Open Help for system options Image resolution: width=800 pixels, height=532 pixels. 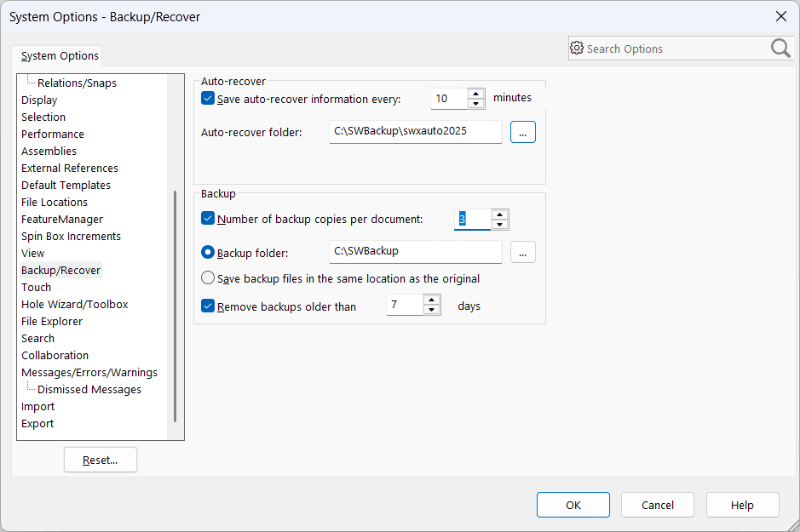(x=742, y=504)
